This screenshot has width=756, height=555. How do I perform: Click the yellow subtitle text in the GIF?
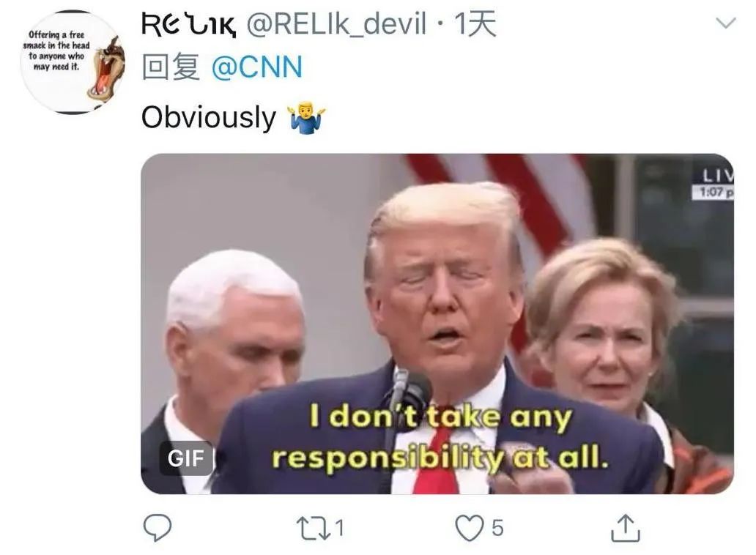(x=440, y=437)
